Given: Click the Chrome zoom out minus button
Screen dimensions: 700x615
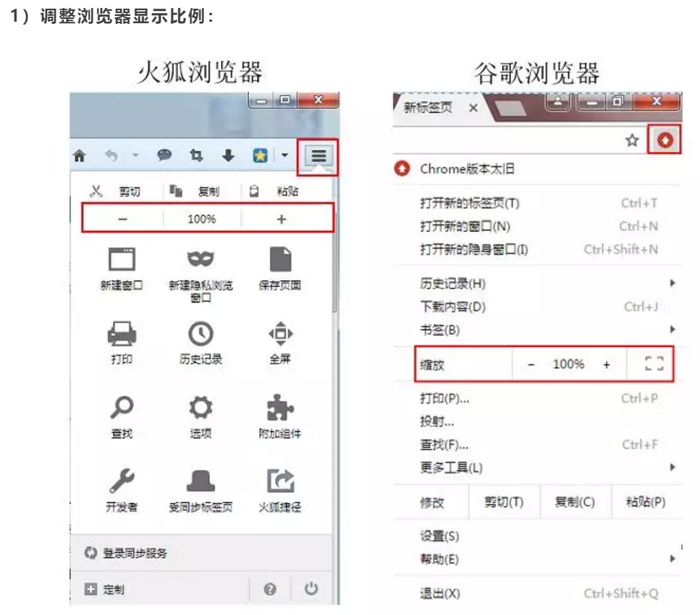Looking at the screenshot, I should 531,365.
